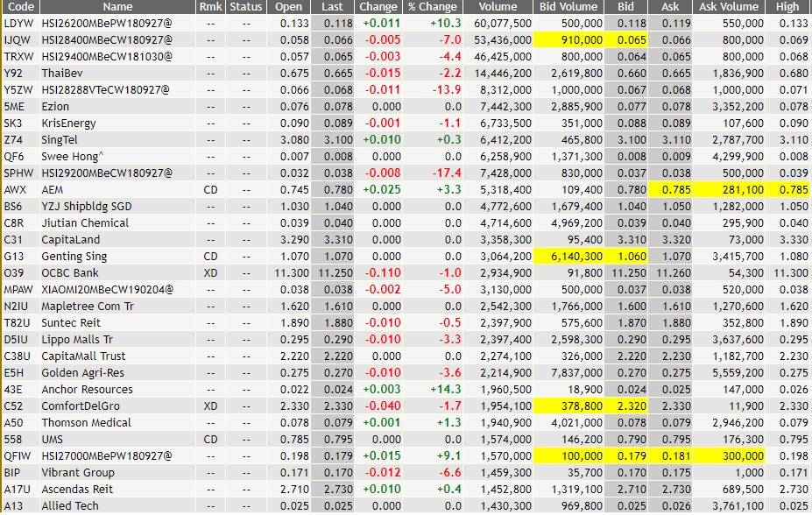Click HSI29200MBeCW180927@ warrant name
This screenshot has width=812, height=515.
click(107, 173)
